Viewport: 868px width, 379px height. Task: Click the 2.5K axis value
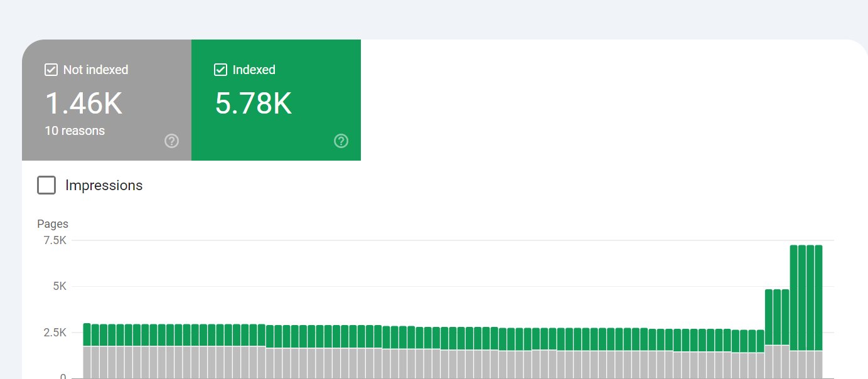pos(55,332)
